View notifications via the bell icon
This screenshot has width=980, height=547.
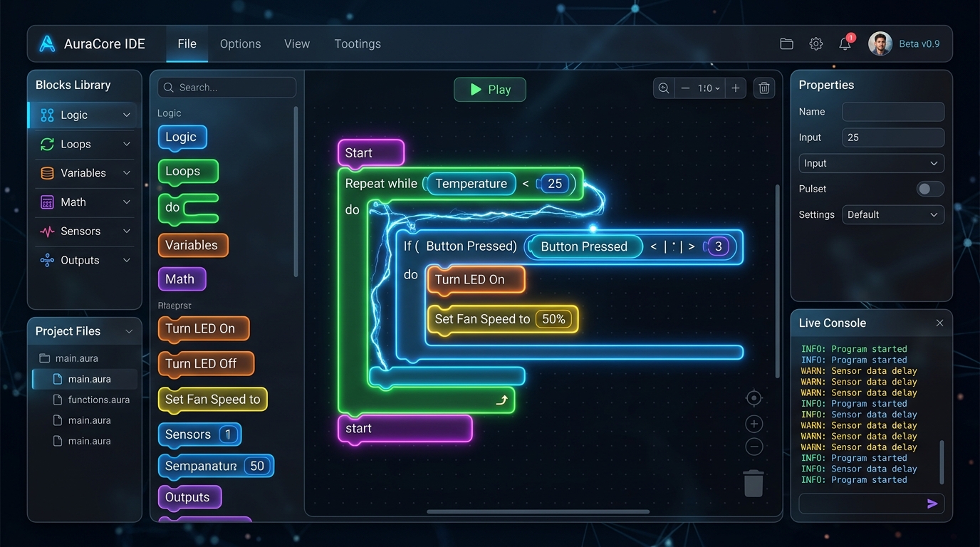point(845,43)
